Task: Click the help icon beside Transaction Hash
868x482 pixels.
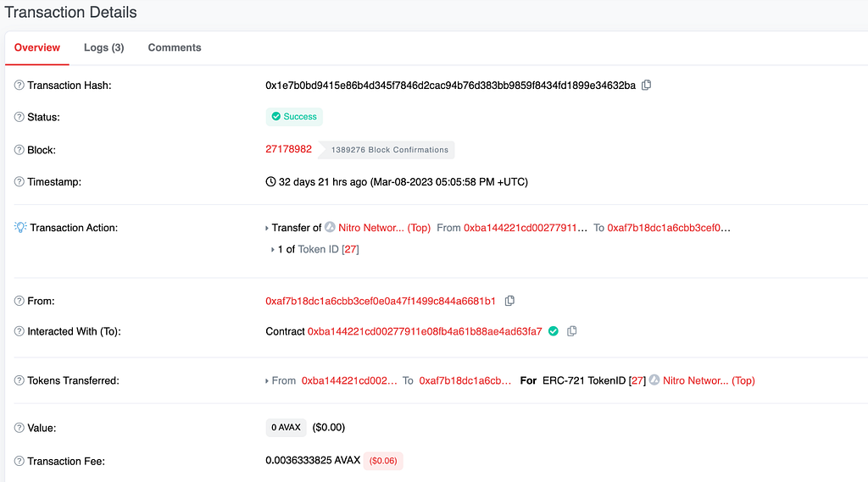Action: pyautogui.click(x=19, y=86)
